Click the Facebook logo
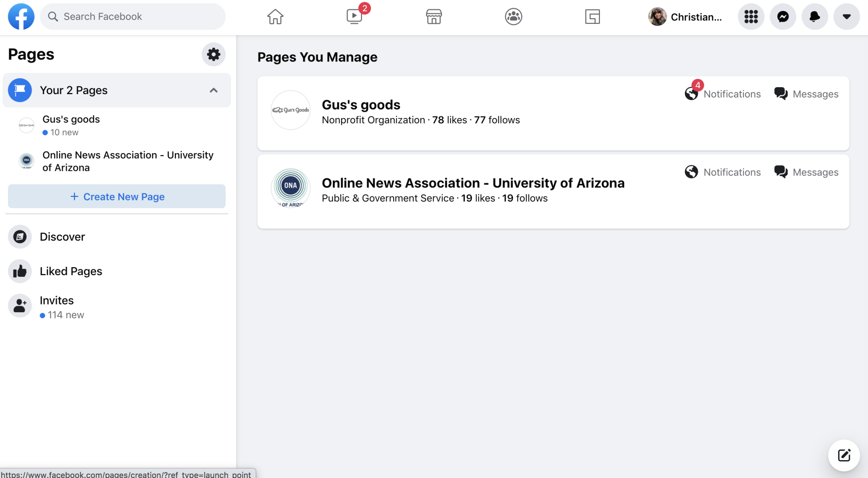The width and height of the screenshot is (868, 478). coord(21,16)
